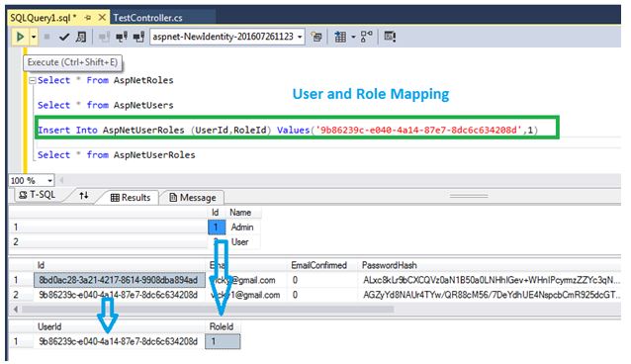Click the Results as grid icon
Image resolution: width=631 pixels, height=364 pixels.
click(x=340, y=37)
